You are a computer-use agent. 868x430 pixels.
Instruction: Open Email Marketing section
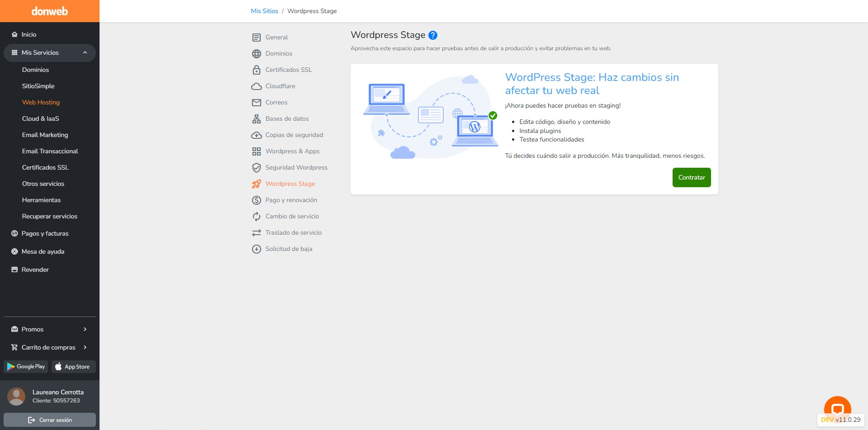(x=45, y=135)
